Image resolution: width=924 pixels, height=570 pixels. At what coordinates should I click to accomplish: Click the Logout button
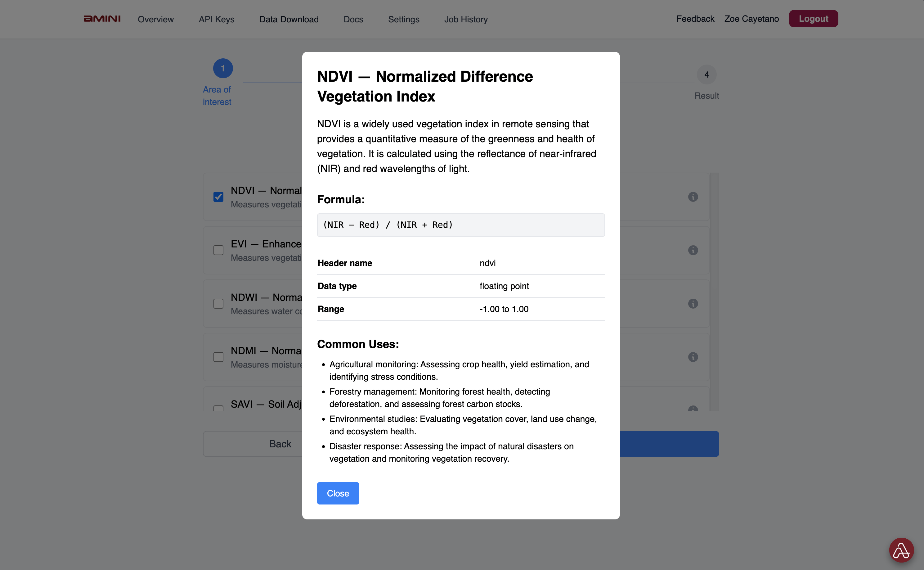pyautogui.click(x=813, y=19)
